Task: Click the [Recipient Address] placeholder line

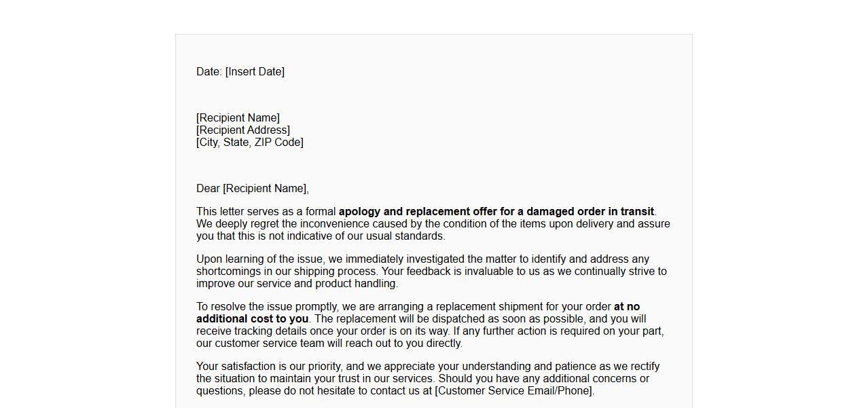Action: [243, 130]
